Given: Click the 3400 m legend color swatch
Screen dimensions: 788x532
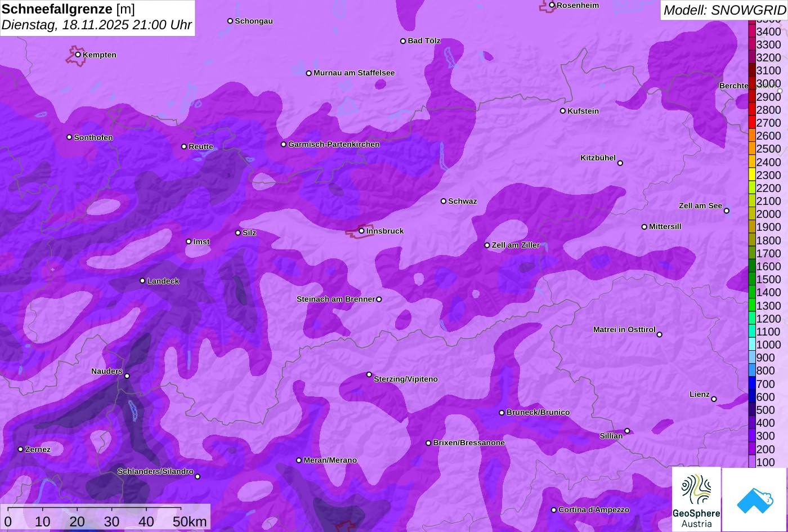Looking at the screenshot, I should 751,31.
